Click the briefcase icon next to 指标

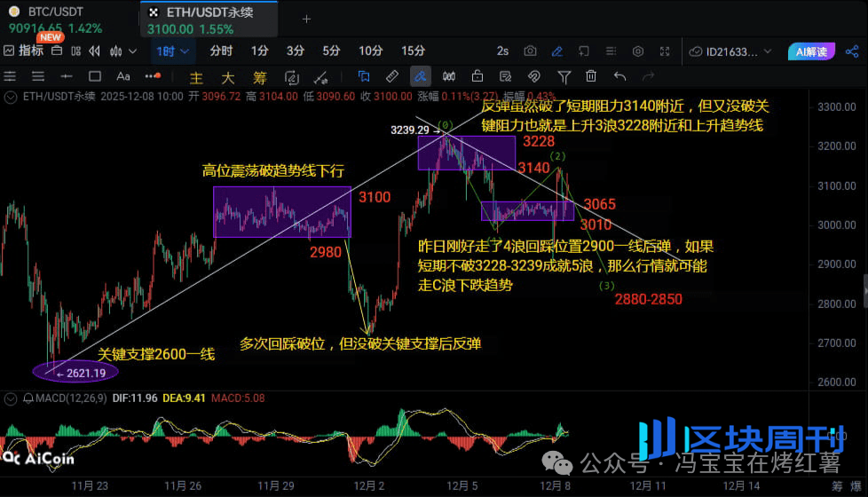click(57, 51)
